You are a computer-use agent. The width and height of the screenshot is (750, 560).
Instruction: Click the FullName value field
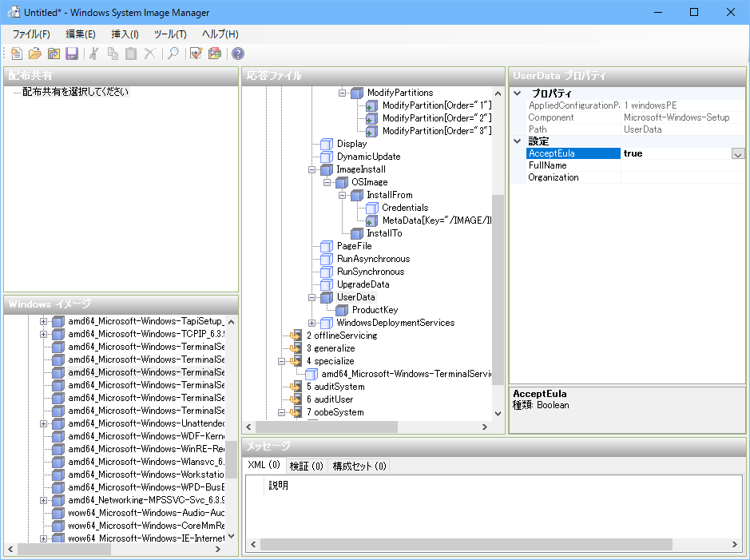click(683, 165)
